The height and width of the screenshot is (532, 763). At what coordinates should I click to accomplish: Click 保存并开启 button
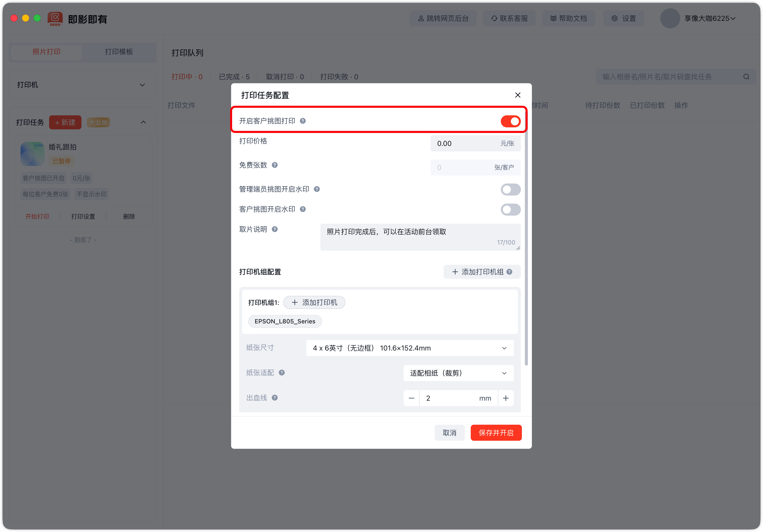(496, 433)
